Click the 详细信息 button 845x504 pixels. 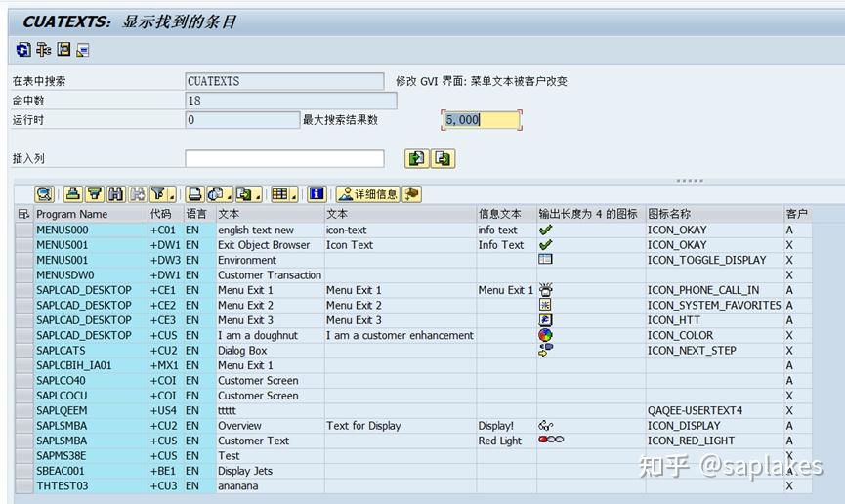[368, 194]
